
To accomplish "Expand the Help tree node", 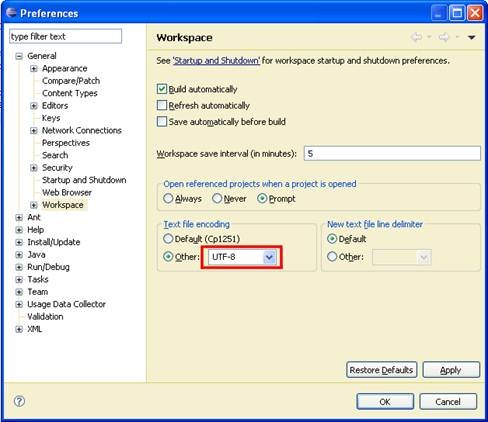I will (19, 230).
